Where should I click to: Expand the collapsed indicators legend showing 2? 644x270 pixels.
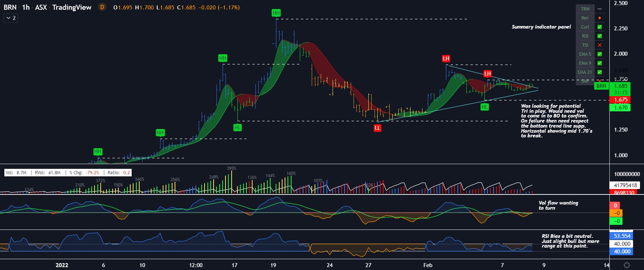point(11,18)
